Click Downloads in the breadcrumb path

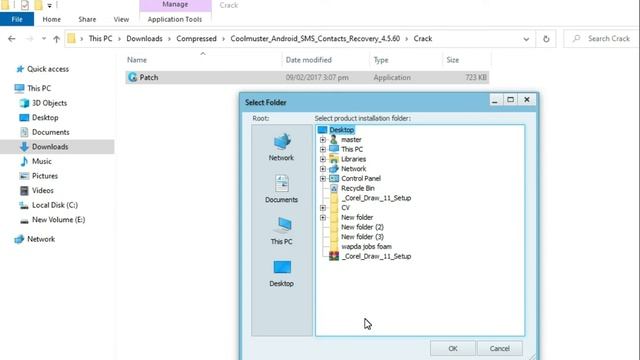coord(144,39)
